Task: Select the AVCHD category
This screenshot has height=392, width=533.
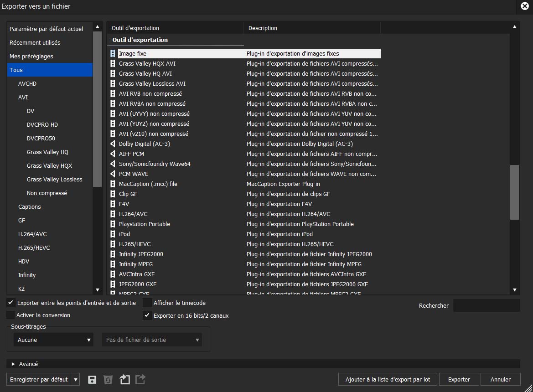Action: pos(50,83)
